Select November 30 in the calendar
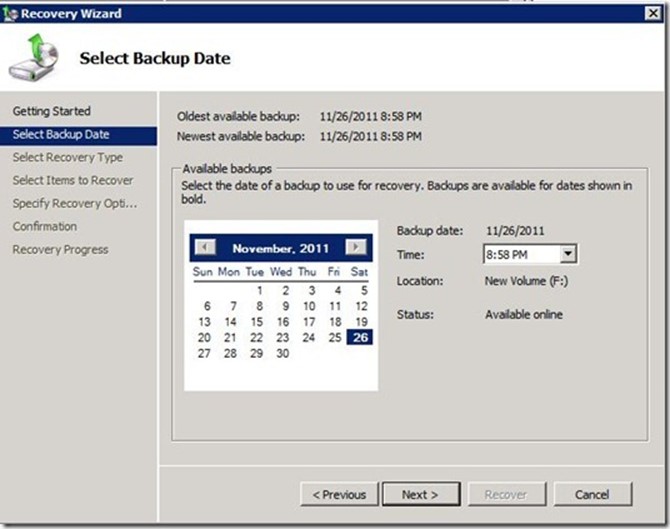Viewport: 670px width, 529px height. pos(283,354)
